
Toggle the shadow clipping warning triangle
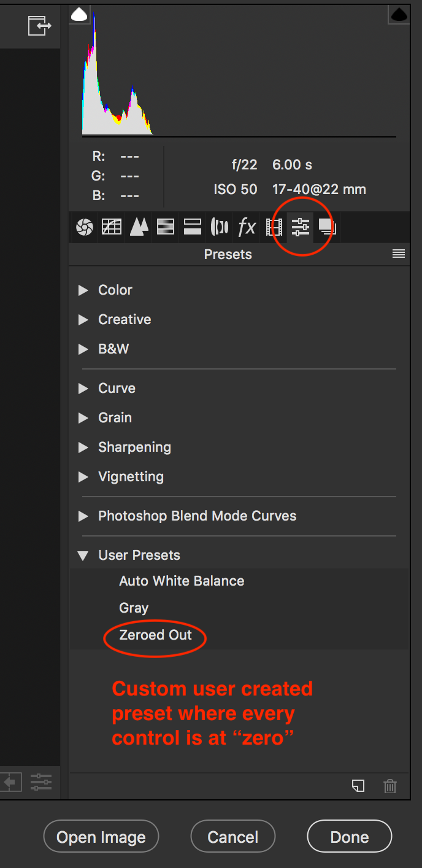pos(80,15)
